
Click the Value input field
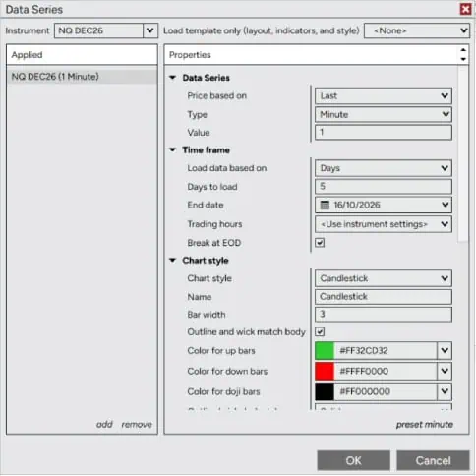384,133
